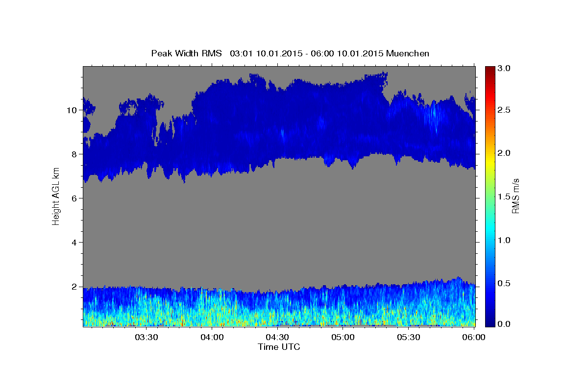588x392 pixels.
Task: Click the x-axis tick label 04:30
Action: [277, 338]
